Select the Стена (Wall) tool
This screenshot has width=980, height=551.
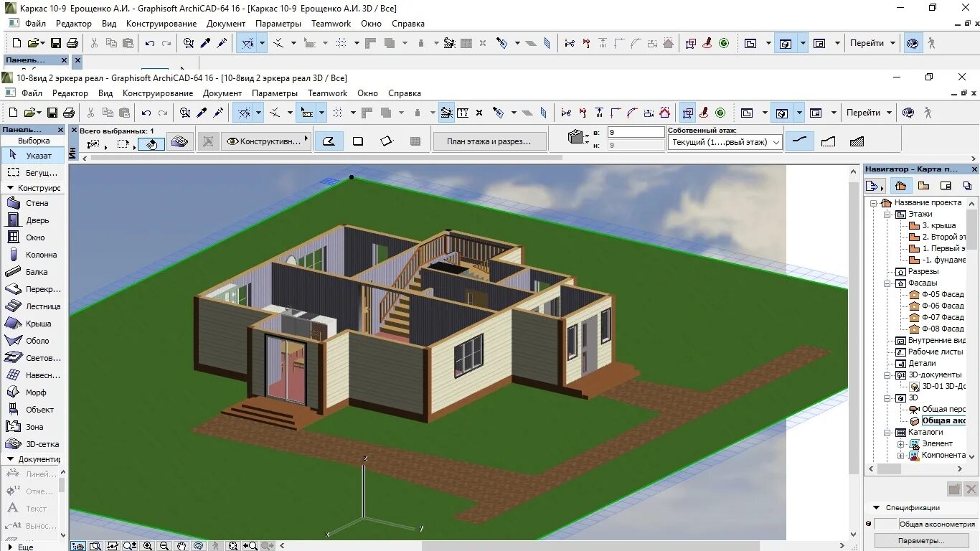[33, 203]
